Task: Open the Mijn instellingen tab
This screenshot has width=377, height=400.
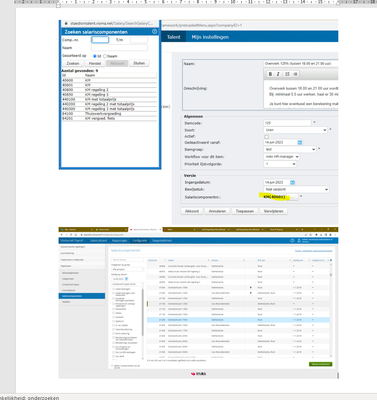Action: 210,37
